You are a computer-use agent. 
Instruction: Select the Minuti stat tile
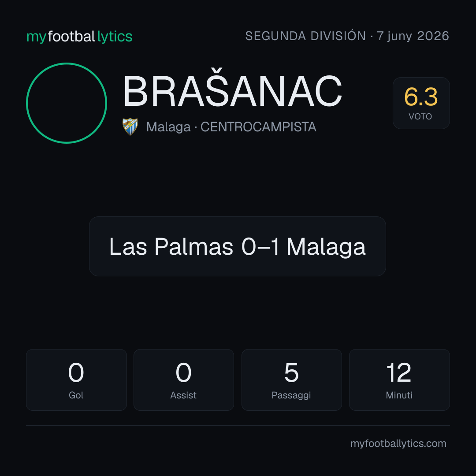click(399, 380)
